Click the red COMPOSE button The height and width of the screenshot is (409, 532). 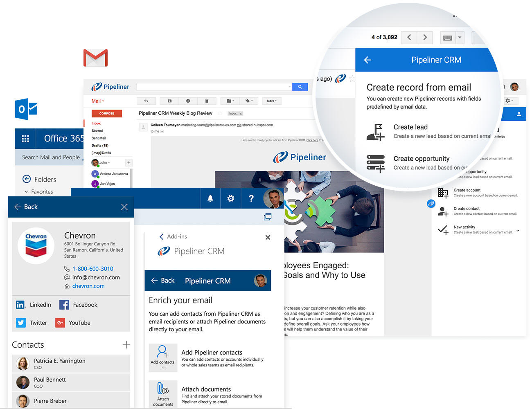[x=107, y=113]
